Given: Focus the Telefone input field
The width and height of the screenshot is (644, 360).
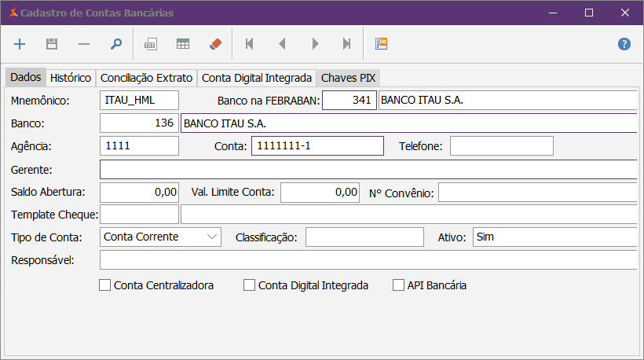Looking at the screenshot, I should coord(502,146).
